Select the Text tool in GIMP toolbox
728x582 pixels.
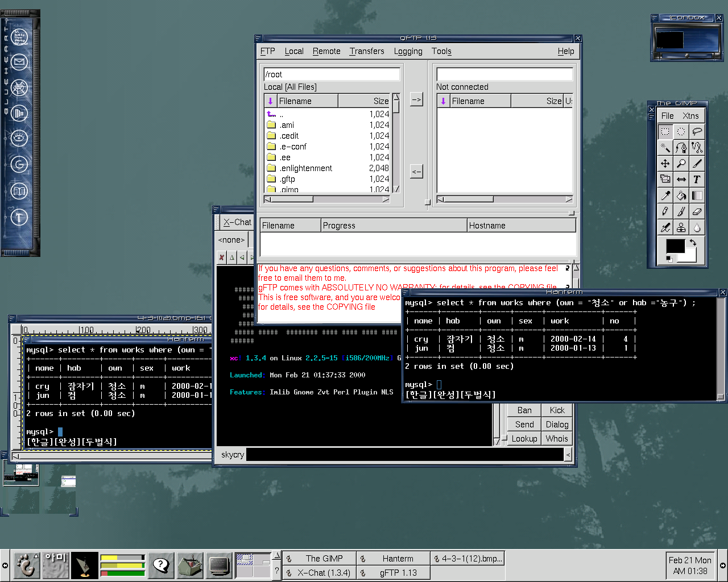pos(697,179)
